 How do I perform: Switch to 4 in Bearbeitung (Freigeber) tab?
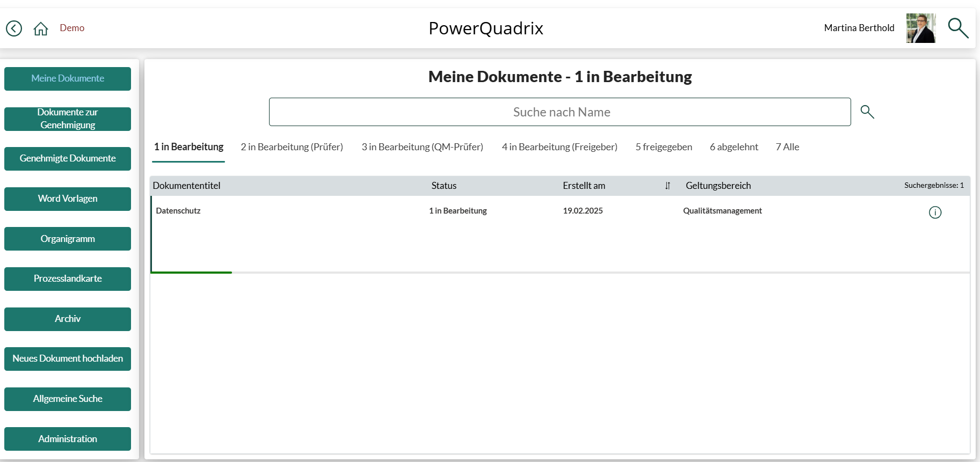[x=560, y=147]
